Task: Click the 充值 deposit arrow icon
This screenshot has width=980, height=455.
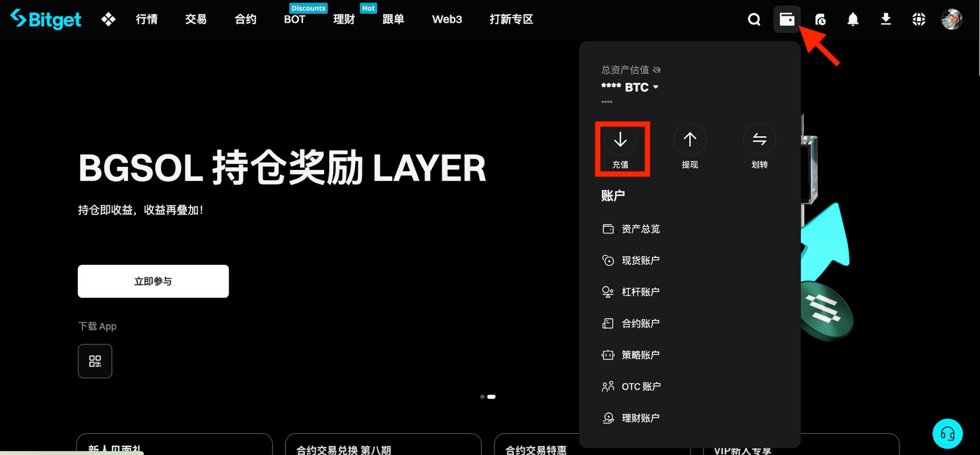Action: pos(620,139)
